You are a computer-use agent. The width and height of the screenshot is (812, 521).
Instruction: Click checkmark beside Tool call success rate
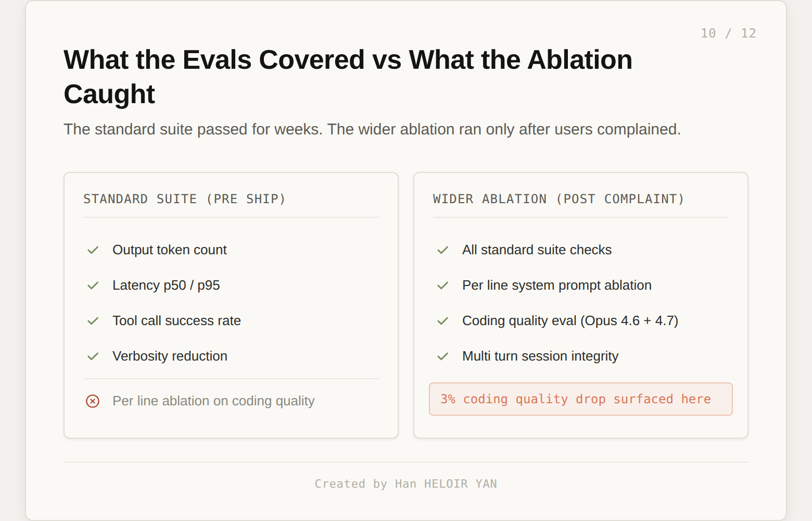tap(93, 321)
